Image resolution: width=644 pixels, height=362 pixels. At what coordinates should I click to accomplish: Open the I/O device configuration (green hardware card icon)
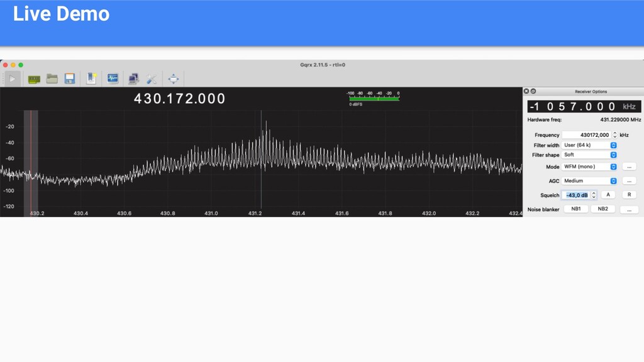coord(34,79)
